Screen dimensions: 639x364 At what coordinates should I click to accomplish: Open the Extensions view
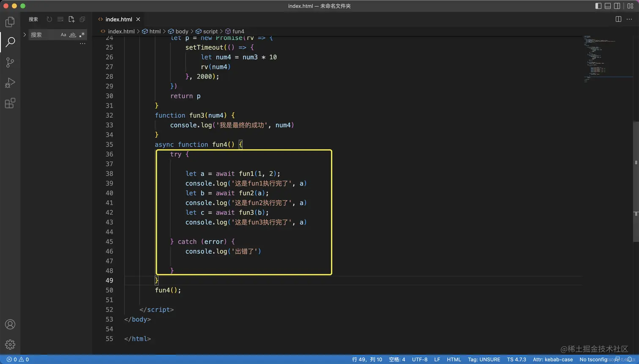point(10,103)
